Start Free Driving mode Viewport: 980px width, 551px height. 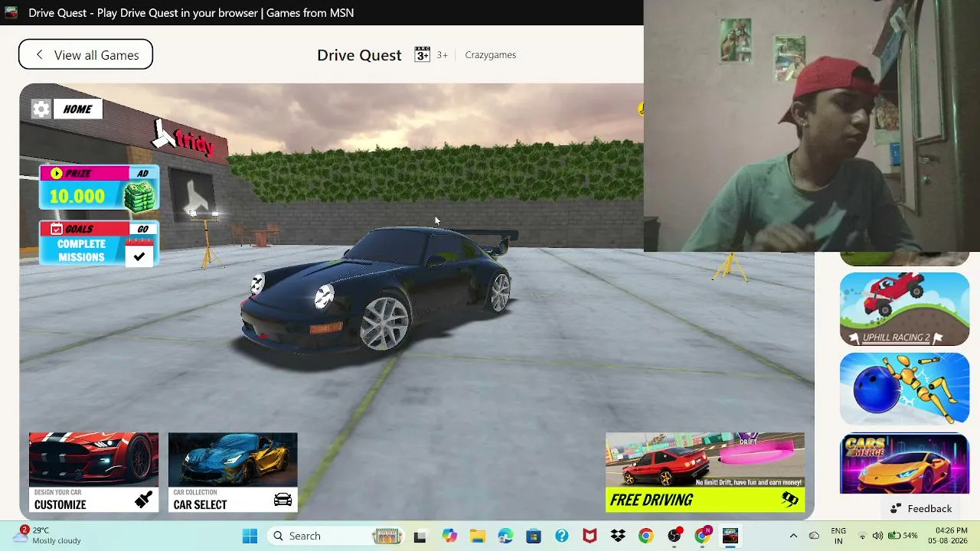(704, 472)
